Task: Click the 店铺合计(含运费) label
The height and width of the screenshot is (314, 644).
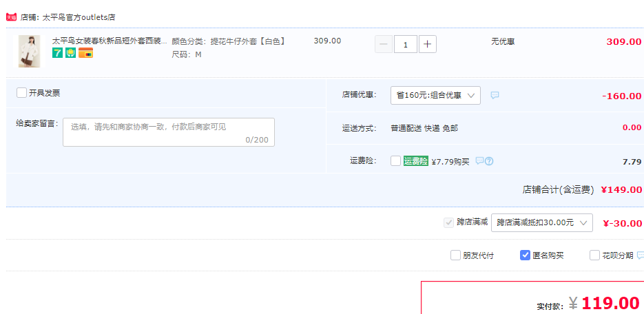Action: click(558, 189)
